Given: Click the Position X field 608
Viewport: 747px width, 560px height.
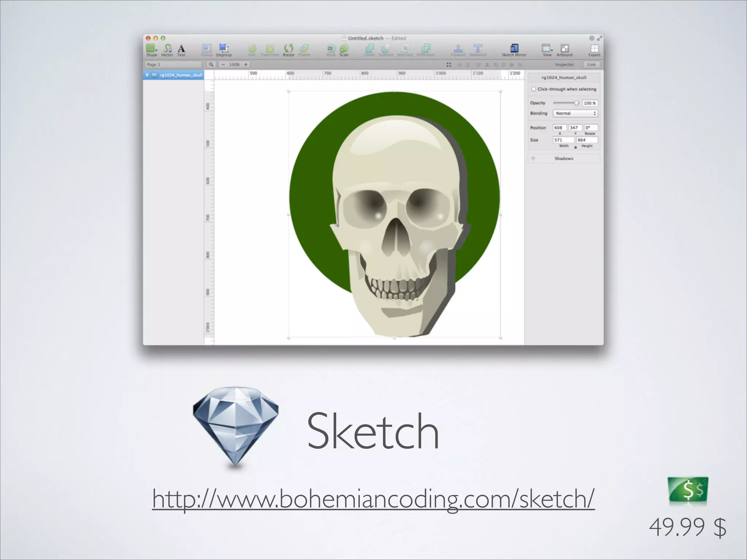Looking at the screenshot, I should coord(560,128).
